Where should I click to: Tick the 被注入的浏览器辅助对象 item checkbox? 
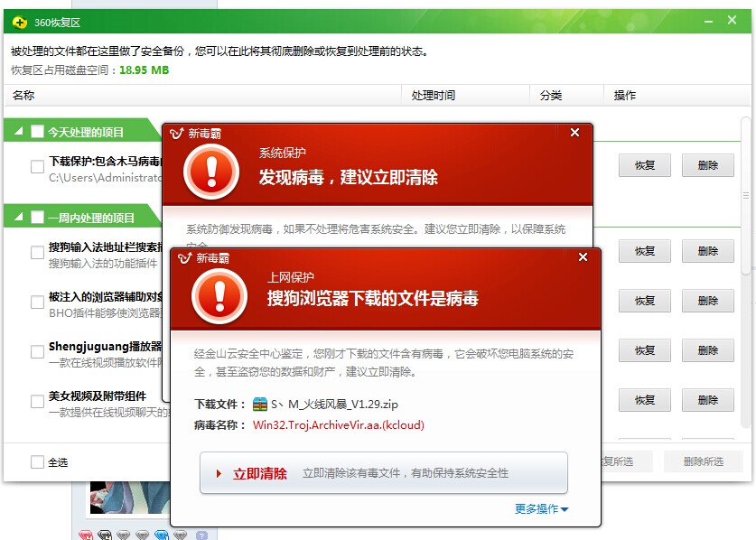coord(37,302)
